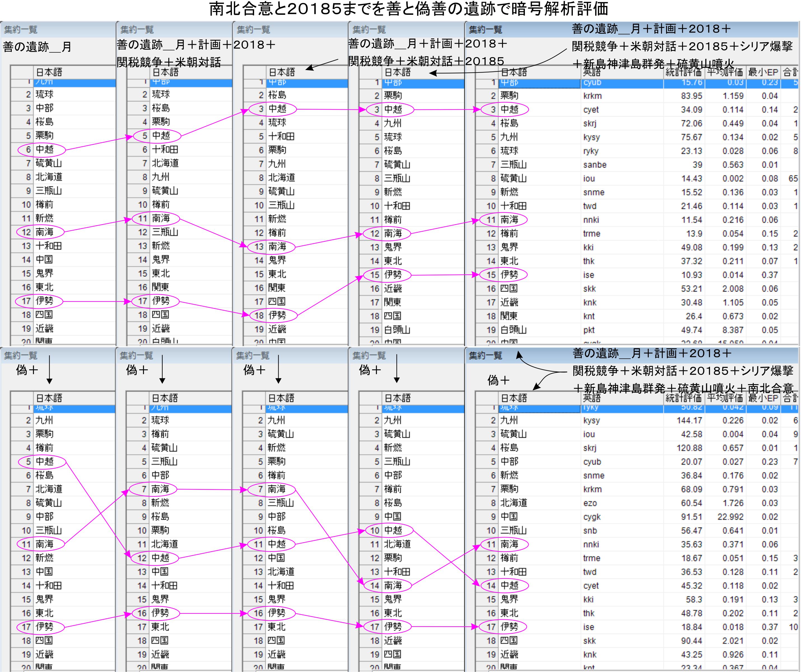Click the 91.51 statistic for 中国
Image resolution: width=801 pixels, height=672 pixels.
click(x=691, y=517)
